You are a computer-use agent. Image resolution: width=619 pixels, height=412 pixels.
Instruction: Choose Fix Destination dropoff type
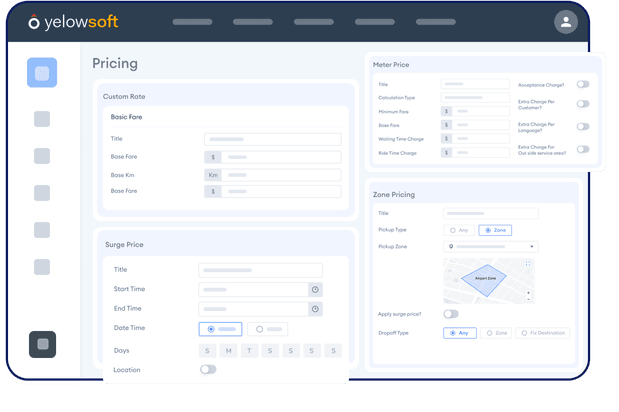coord(542,333)
